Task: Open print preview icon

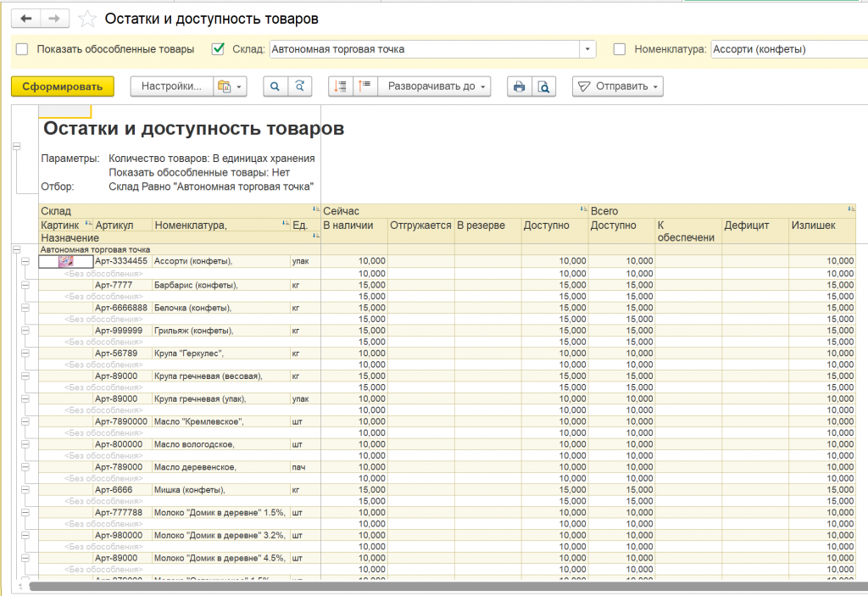Action: point(543,86)
